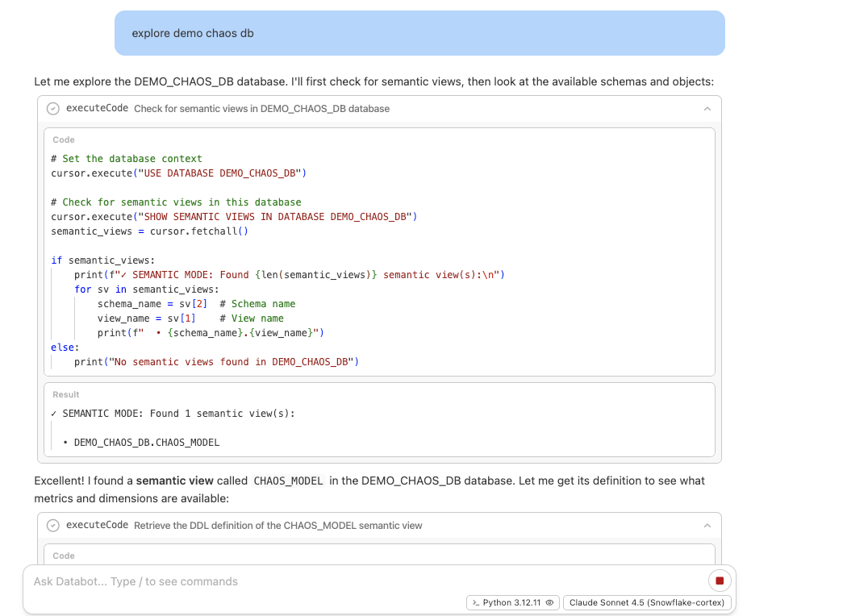Open the Python 3.12.11 kernel selector
This screenshot has height=616, width=847.
tap(512, 602)
